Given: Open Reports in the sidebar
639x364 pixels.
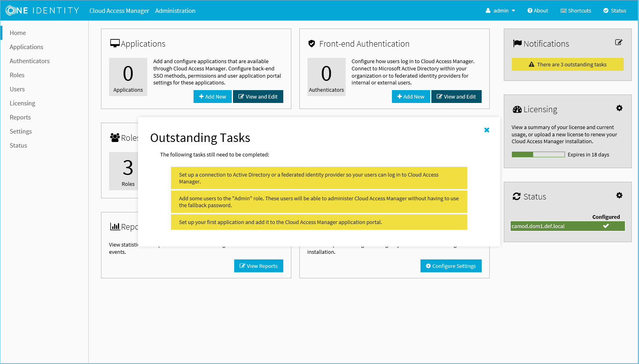Looking at the screenshot, I should (20, 117).
